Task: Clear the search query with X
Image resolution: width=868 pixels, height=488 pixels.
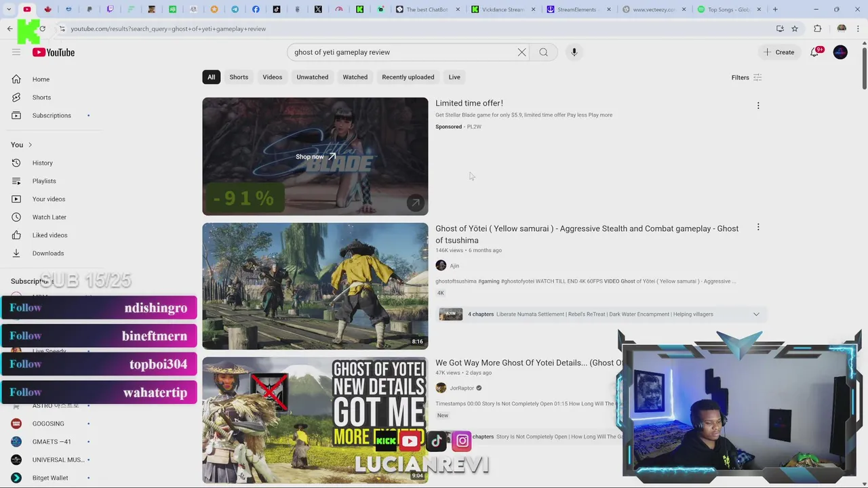Action: [x=521, y=52]
